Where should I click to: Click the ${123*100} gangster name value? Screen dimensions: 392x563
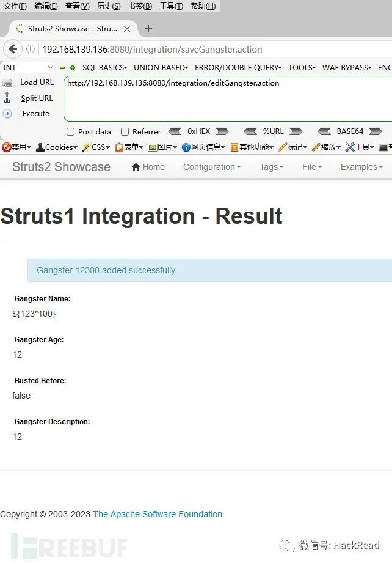(34, 314)
